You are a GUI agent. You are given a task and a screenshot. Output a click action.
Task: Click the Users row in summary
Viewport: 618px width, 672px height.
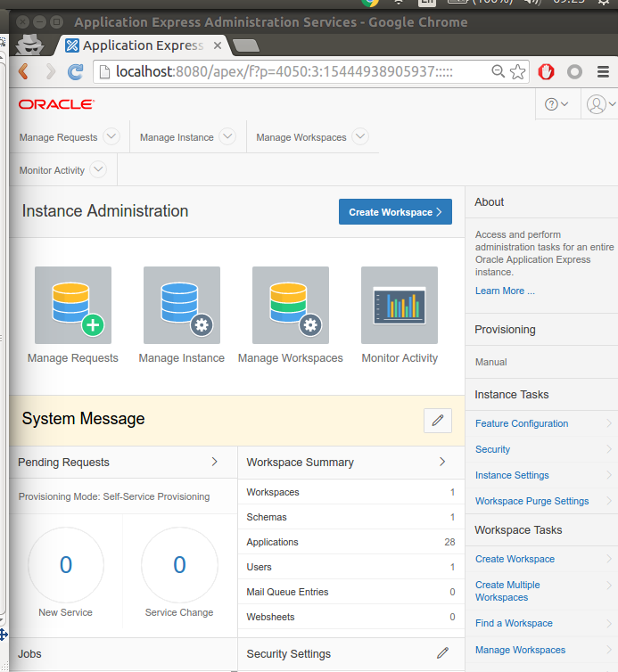pos(350,567)
